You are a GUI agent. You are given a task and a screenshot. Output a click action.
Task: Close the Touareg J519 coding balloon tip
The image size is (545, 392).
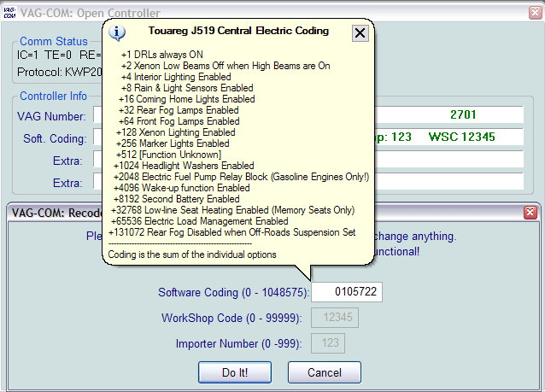360,33
